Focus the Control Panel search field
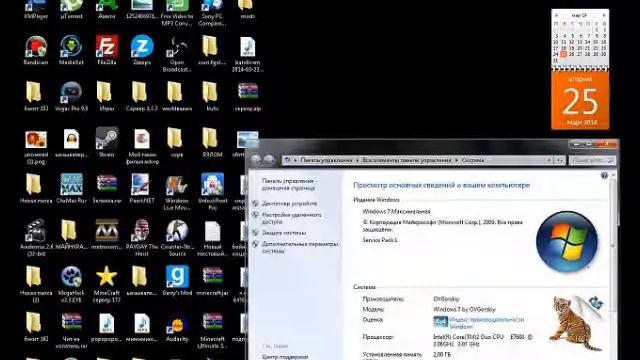 click(x=592, y=160)
